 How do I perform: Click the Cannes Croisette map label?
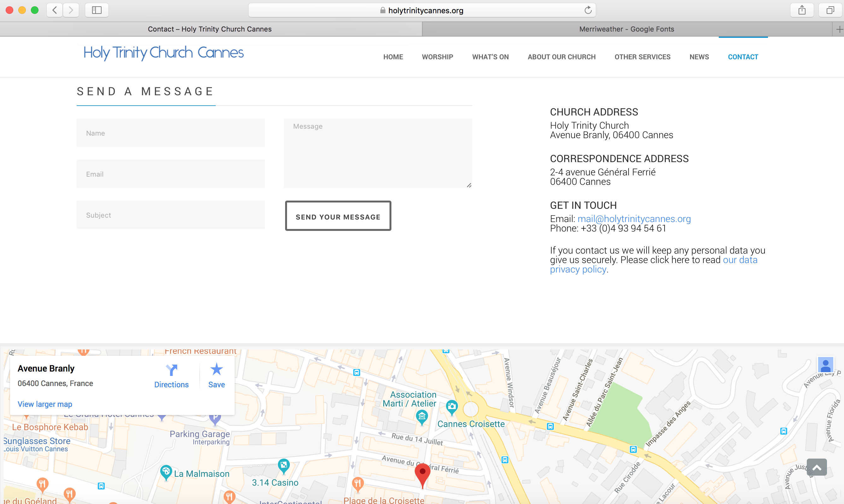pos(471,424)
